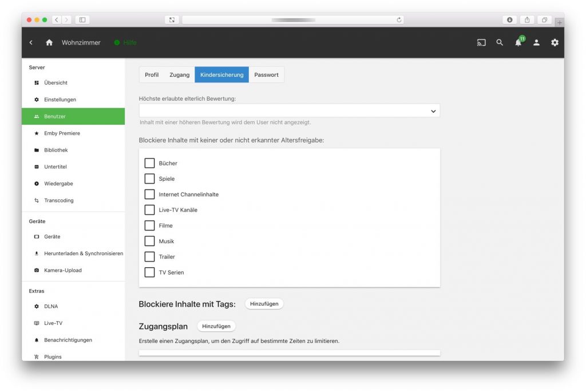Image resolution: width=586 pixels, height=392 pixels.
Task: Click the Wiedergabe play icon
Action: click(x=36, y=184)
